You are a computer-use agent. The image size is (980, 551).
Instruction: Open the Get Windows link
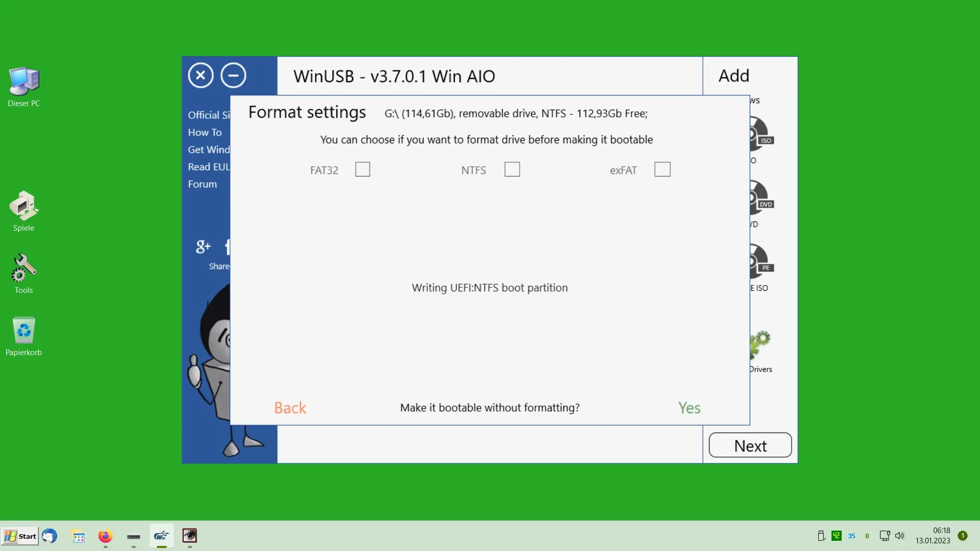tap(209, 150)
